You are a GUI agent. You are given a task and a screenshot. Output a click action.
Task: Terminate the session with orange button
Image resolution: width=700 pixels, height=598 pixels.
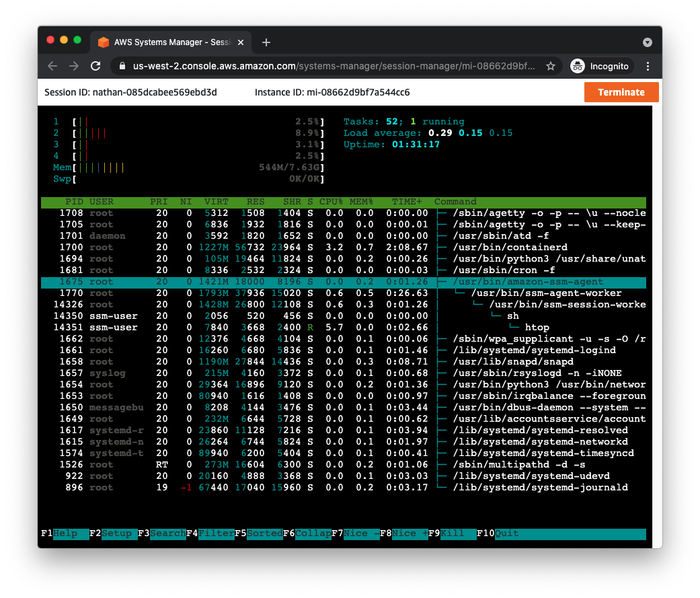[x=621, y=92]
